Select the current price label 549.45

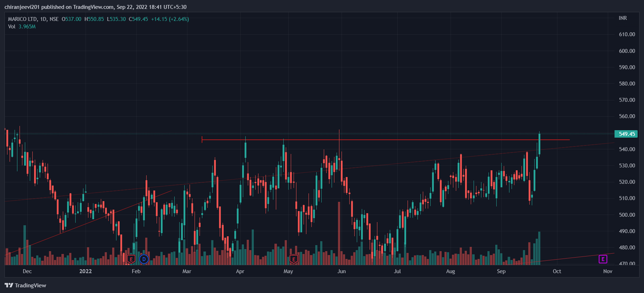tap(626, 134)
